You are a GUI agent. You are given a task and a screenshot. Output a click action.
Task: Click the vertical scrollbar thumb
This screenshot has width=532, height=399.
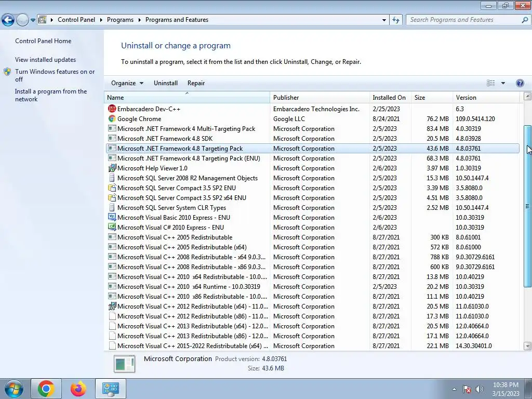527,206
